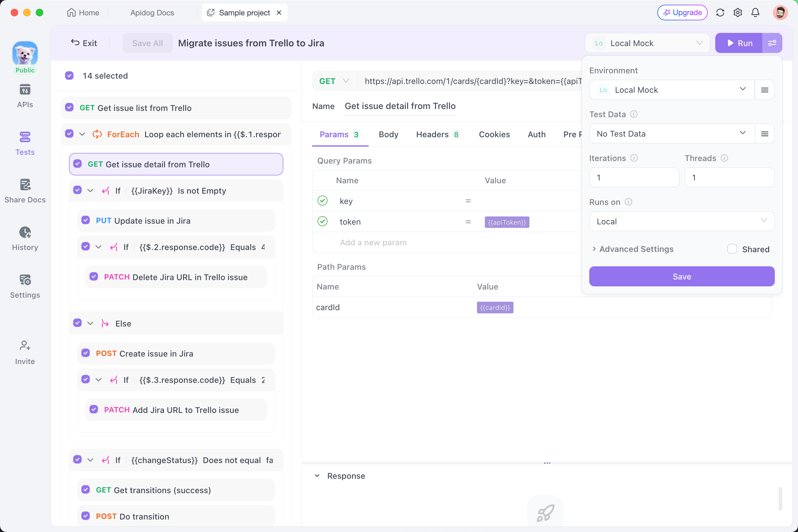Click the run settings slider icon next to Run

pos(772,43)
